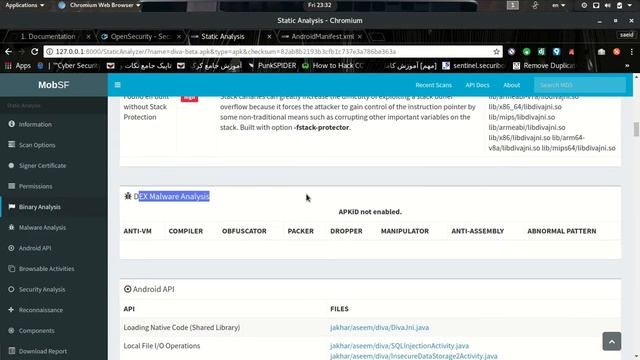Open DivaJni.java file link
Image resolution: width=640 pixels, height=360 pixels.
tap(379, 327)
